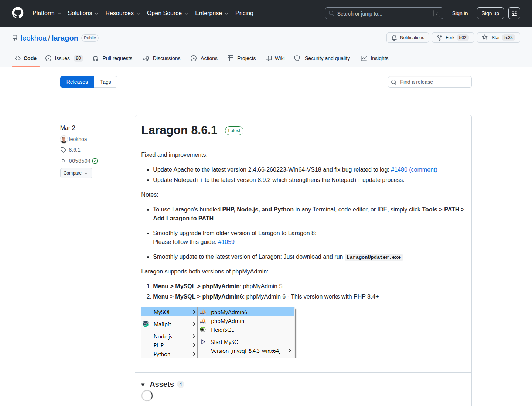Open the Discussions tab

[161, 58]
